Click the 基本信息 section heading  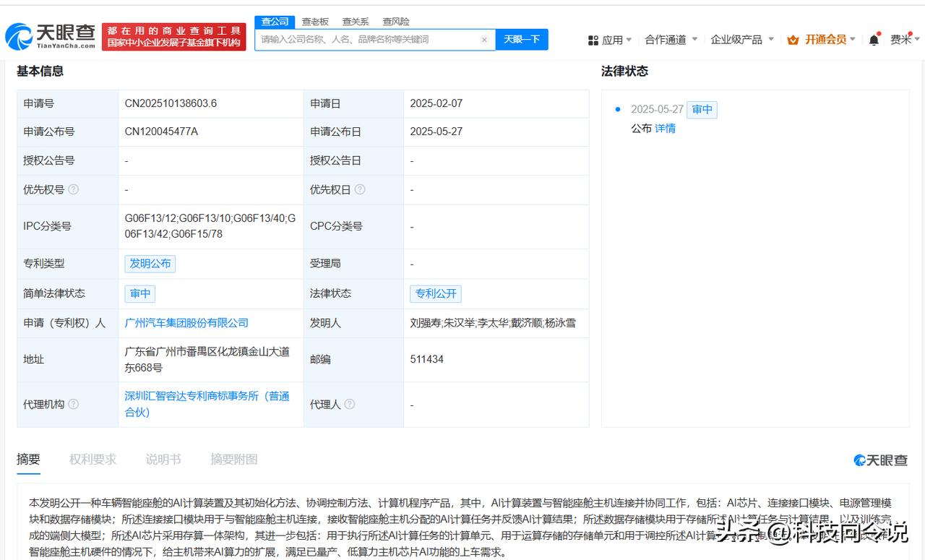click(x=40, y=71)
